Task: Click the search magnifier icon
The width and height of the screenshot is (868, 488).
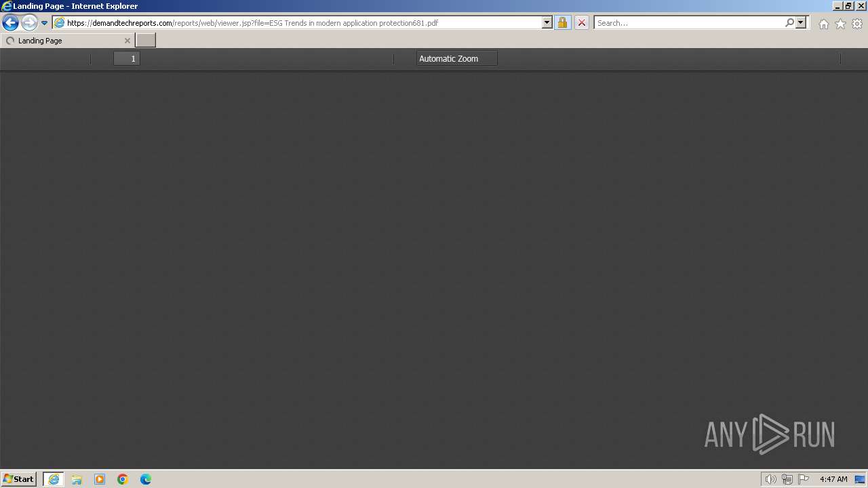Action: click(789, 23)
